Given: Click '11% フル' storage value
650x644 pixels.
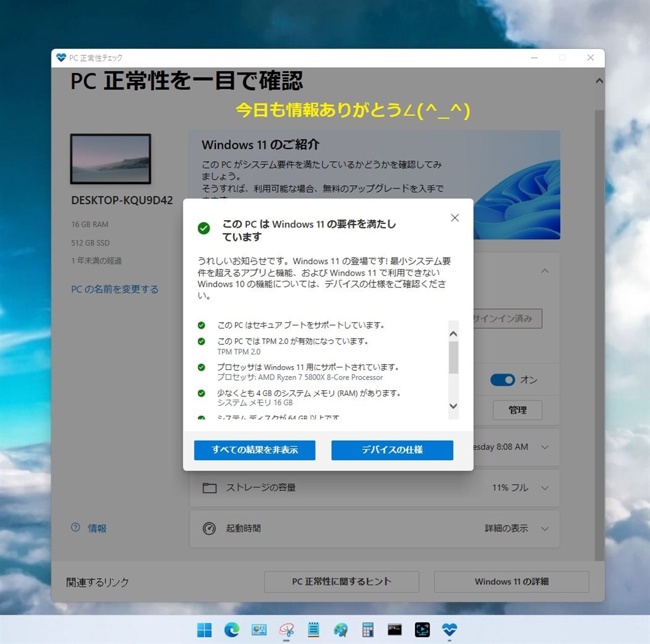Looking at the screenshot, I should pyautogui.click(x=510, y=488).
